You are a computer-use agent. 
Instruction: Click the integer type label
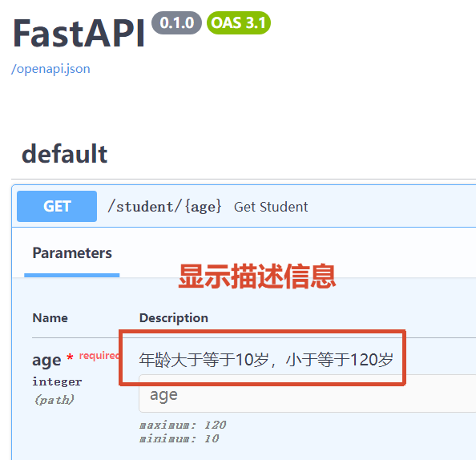[x=57, y=381]
